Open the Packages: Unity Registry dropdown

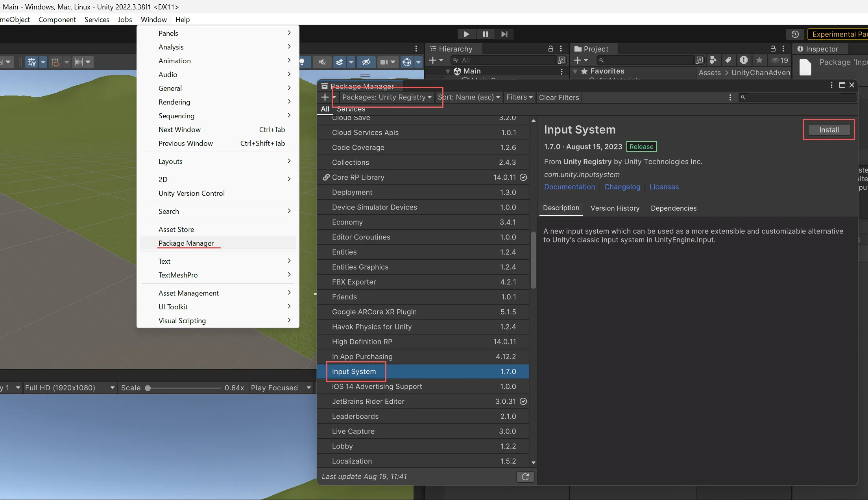(387, 97)
